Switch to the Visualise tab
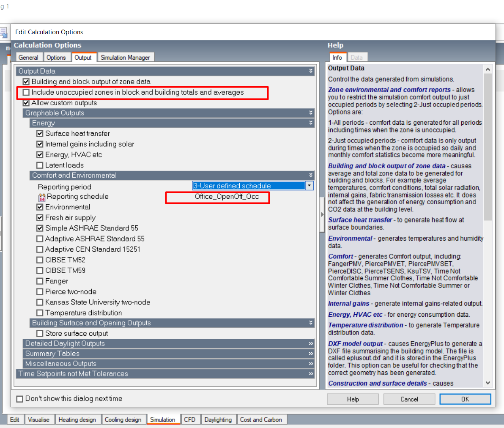 (x=38, y=420)
